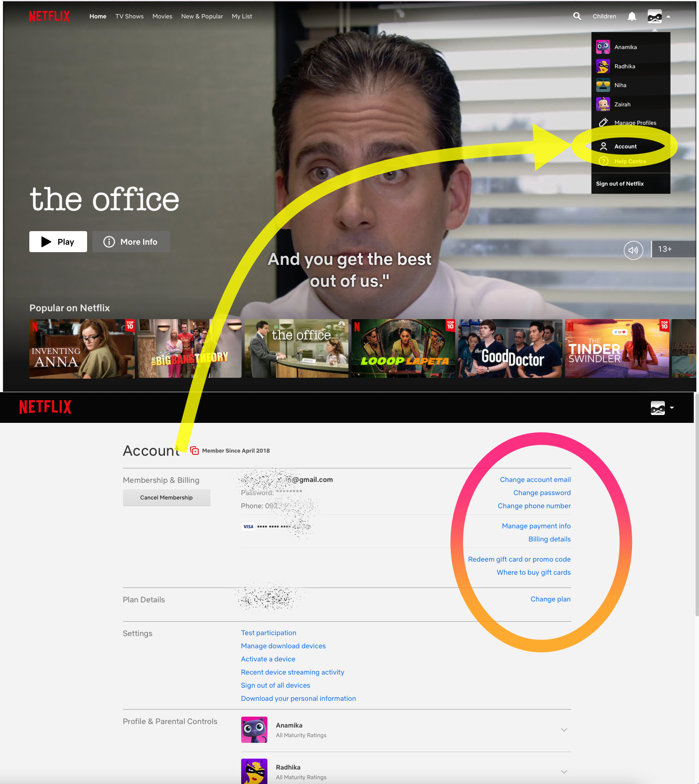Click Download your personal information
Image resolution: width=699 pixels, height=784 pixels.
tap(298, 699)
